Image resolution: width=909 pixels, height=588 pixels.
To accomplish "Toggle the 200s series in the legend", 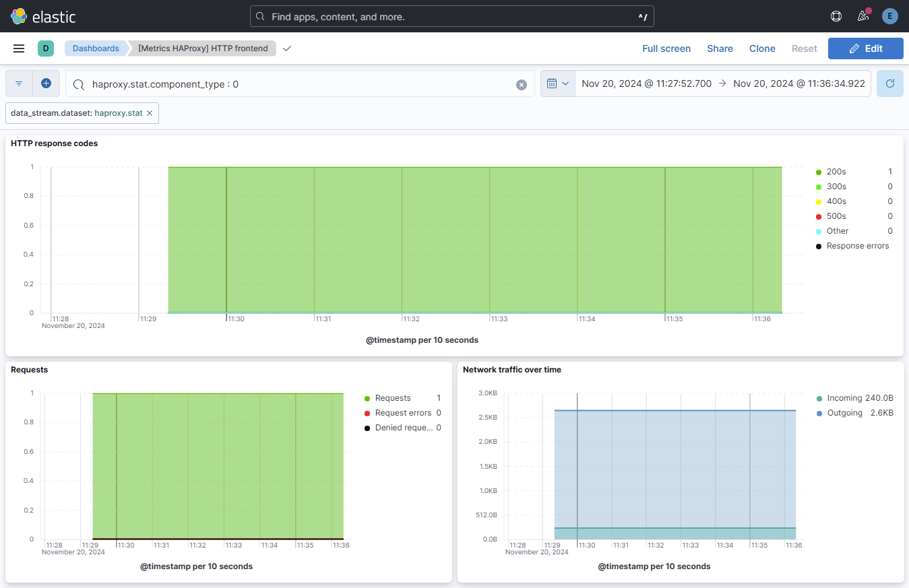I will click(x=836, y=171).
